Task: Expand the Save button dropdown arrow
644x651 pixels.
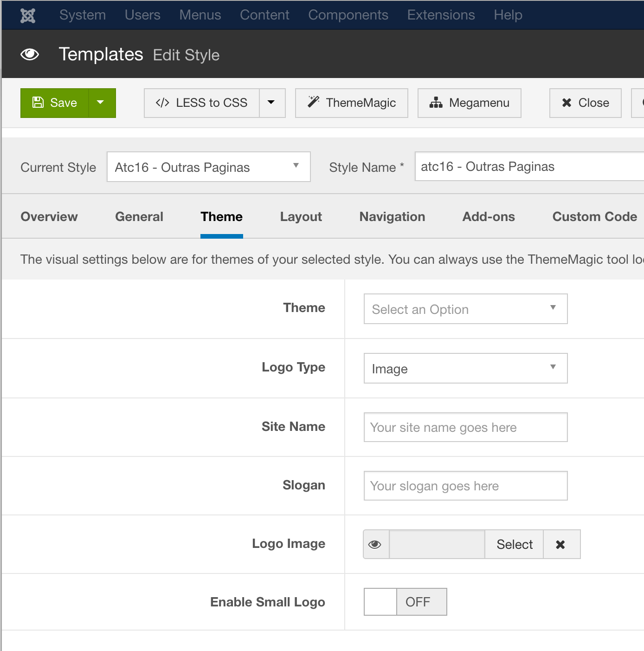Action: [x=101, y=103]
